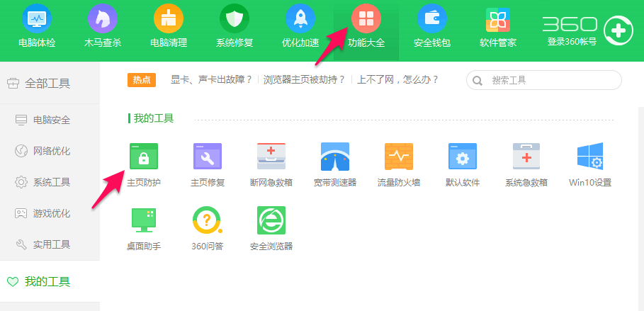Launch 主页修复 wrench tool
Viewport: 644px width, 311px height.
(x=208, y=156)
